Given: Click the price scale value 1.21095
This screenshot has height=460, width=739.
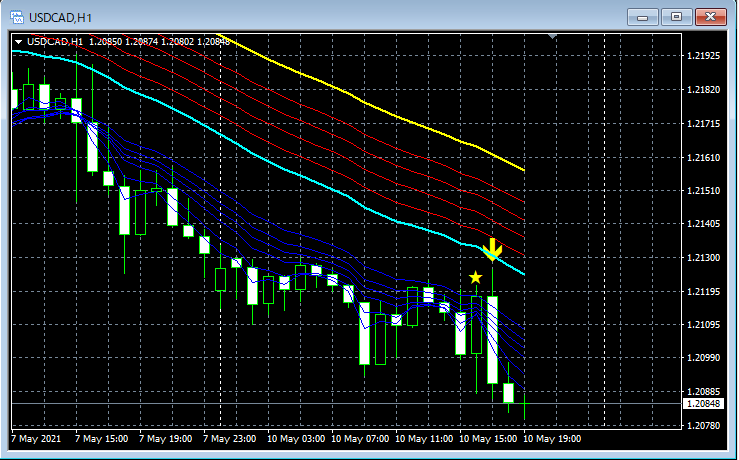Looking at the screenshot, I should (704, 325).
